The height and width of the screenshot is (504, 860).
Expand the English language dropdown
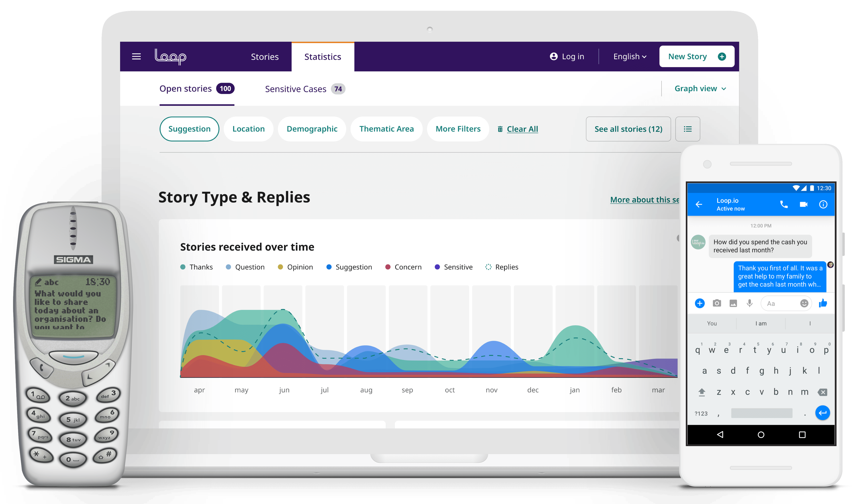(630, 57)
